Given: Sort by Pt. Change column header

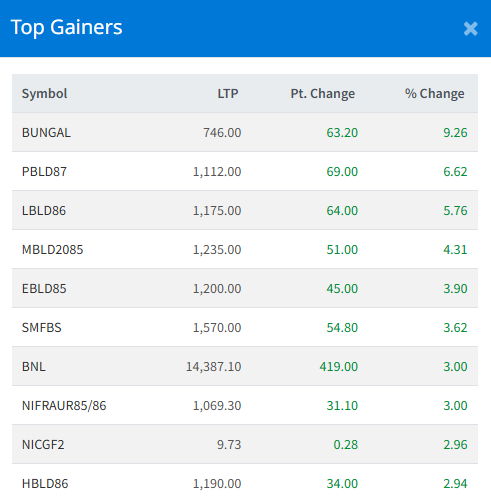Looking at the screenshot, I should (322, 94).
